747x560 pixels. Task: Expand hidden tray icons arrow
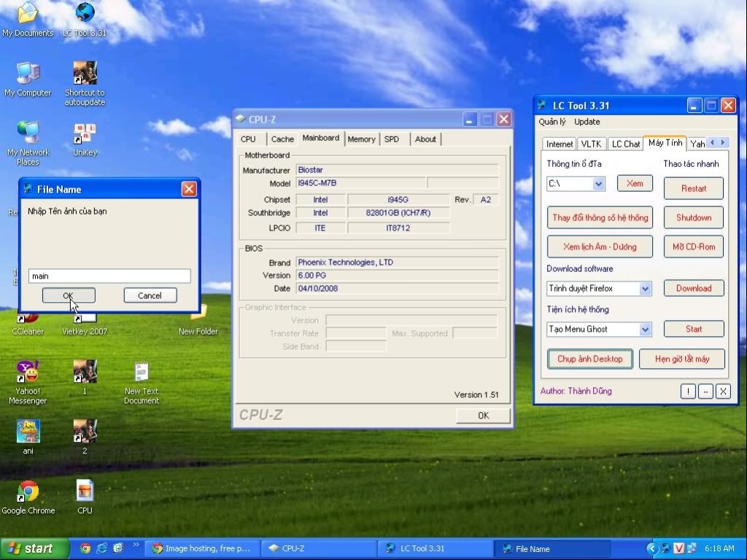pos(651,548)
